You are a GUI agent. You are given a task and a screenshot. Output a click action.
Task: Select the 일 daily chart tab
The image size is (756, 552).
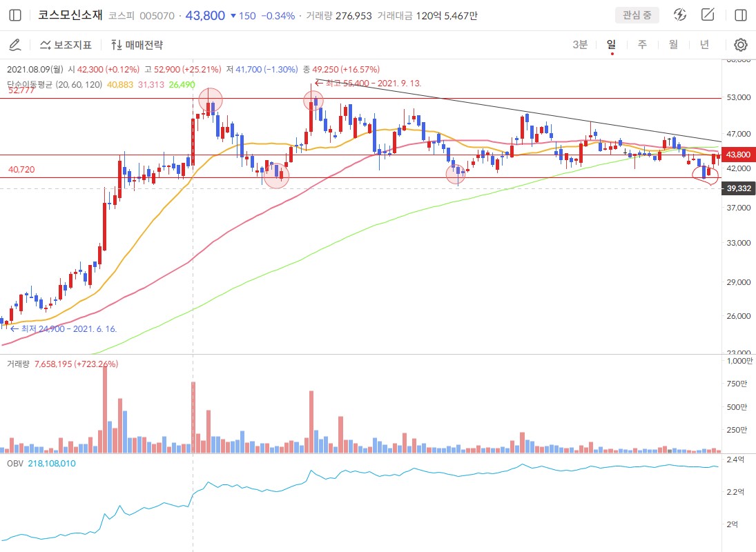[611, 45]
